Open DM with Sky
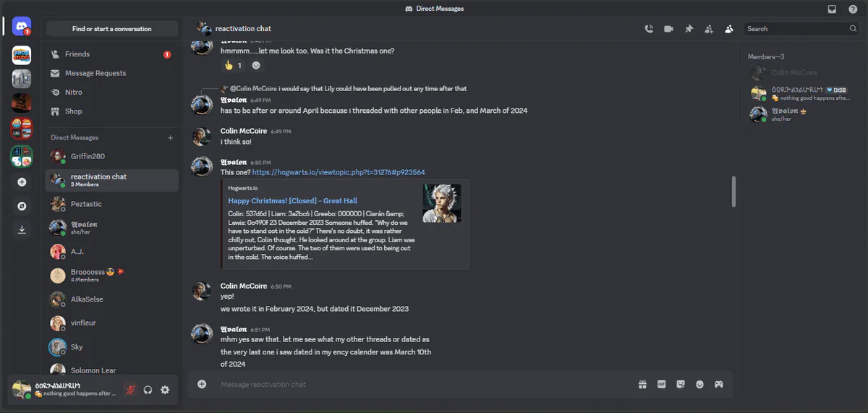868x413 pixels. (111, 347)
